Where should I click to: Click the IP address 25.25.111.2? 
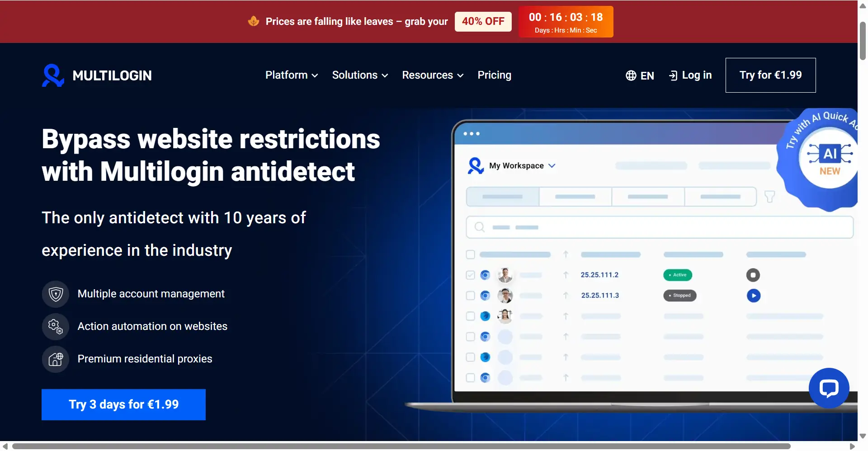tap(599, 275)
